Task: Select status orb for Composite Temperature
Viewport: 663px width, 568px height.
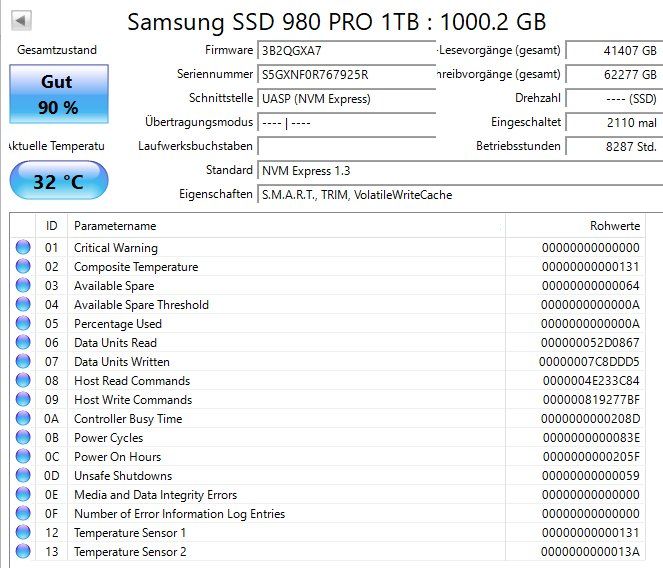Action: [x=23, y=266]
